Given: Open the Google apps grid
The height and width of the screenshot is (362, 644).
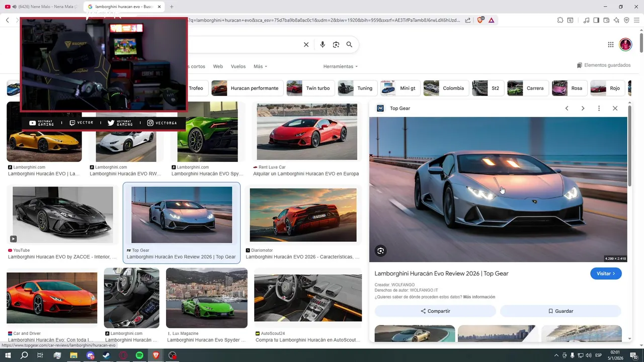Looking at the screenshot, I should coord(611,45).
